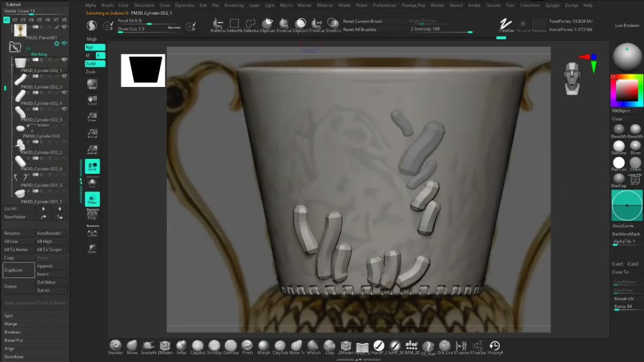644x362 pixels.
Task: Choose the SelectLasso tool
Action: 251,25
